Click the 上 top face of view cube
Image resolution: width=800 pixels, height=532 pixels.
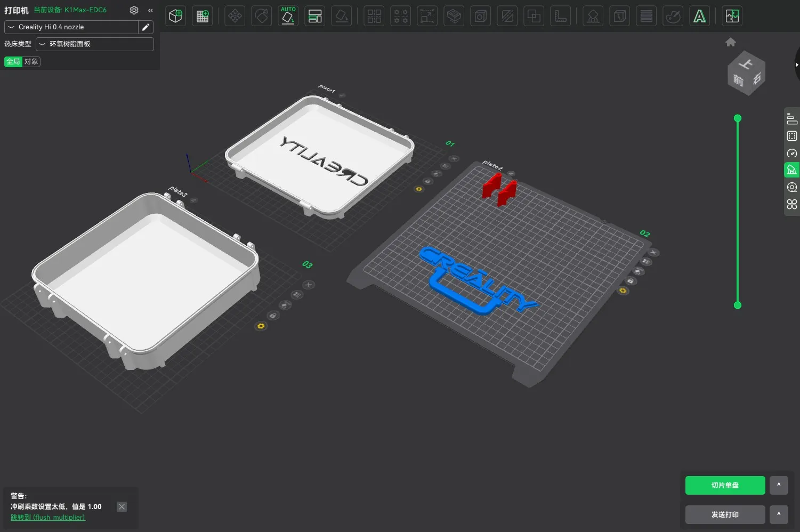click(x=746, y=63)
